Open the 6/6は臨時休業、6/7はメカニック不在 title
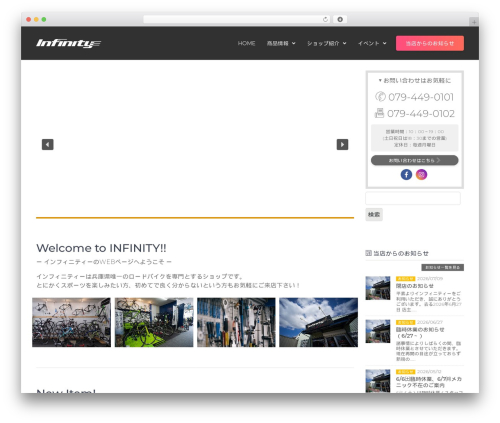This screenshot has height=423, width=500. tap(429, 382)
